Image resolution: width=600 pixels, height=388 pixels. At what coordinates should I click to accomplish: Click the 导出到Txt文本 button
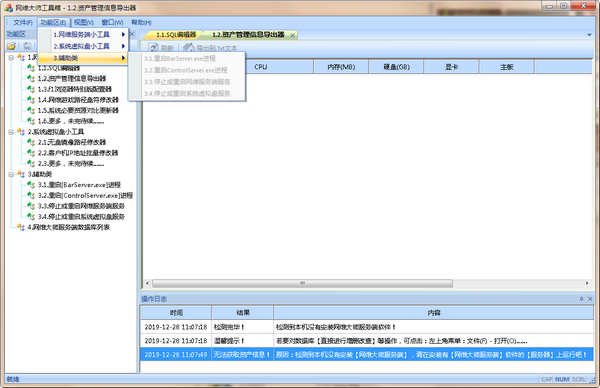(x=210, y=48)
